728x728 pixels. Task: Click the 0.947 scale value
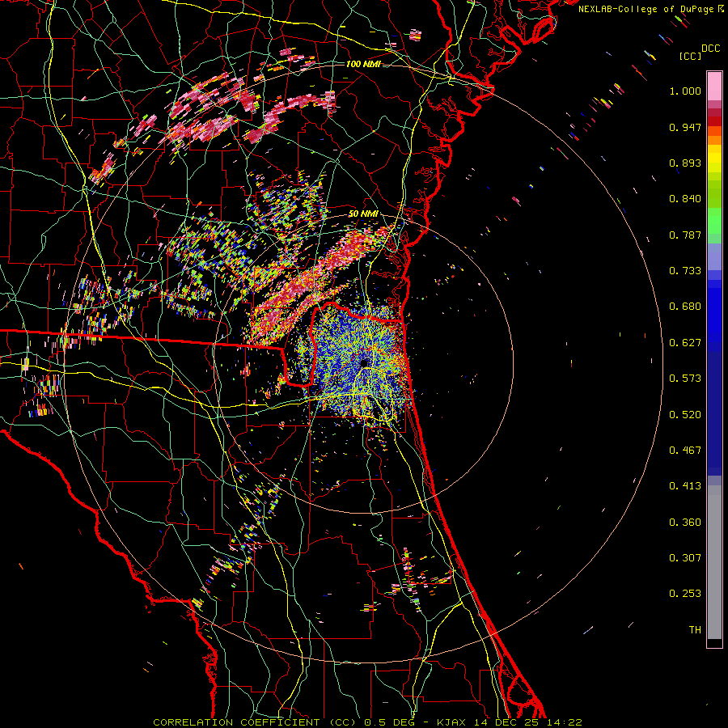click(x=685, y=127)
